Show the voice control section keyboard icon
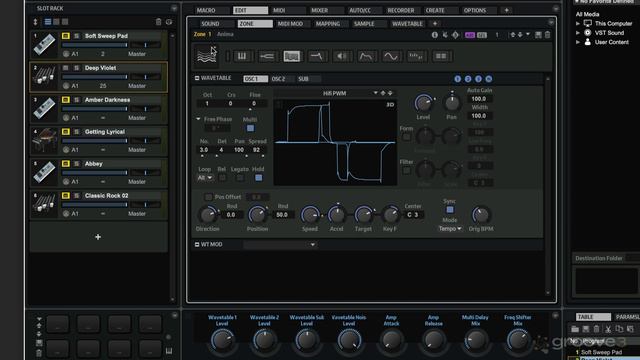 click(x=242, y=56)
